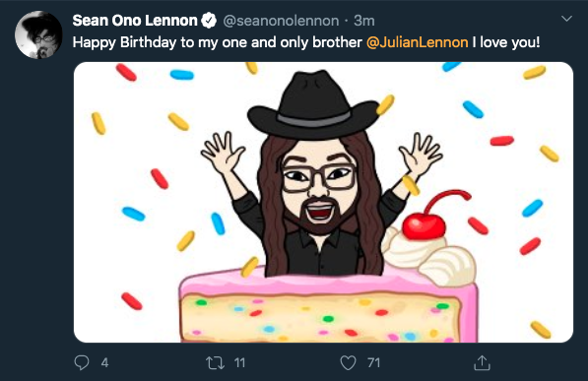588x381 pixels.
Task: Click the black cowboy hat in the image
Action: coord(313,104)
